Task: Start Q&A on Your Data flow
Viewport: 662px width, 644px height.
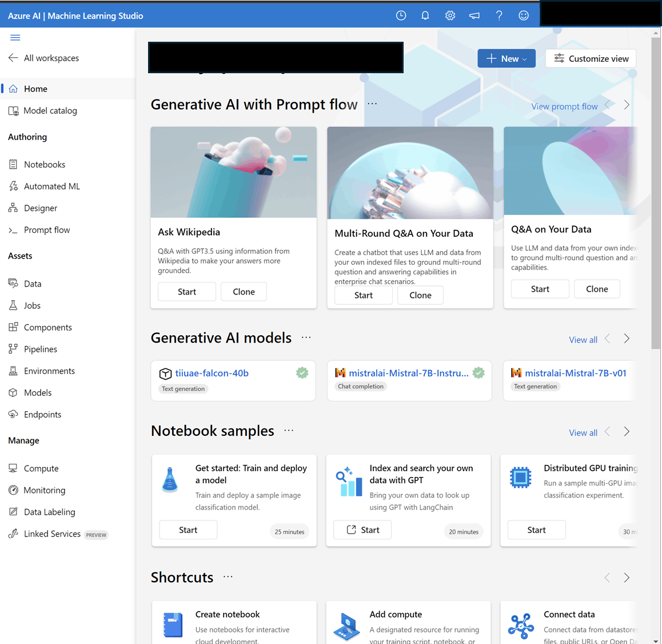Action: click(540, 289)
